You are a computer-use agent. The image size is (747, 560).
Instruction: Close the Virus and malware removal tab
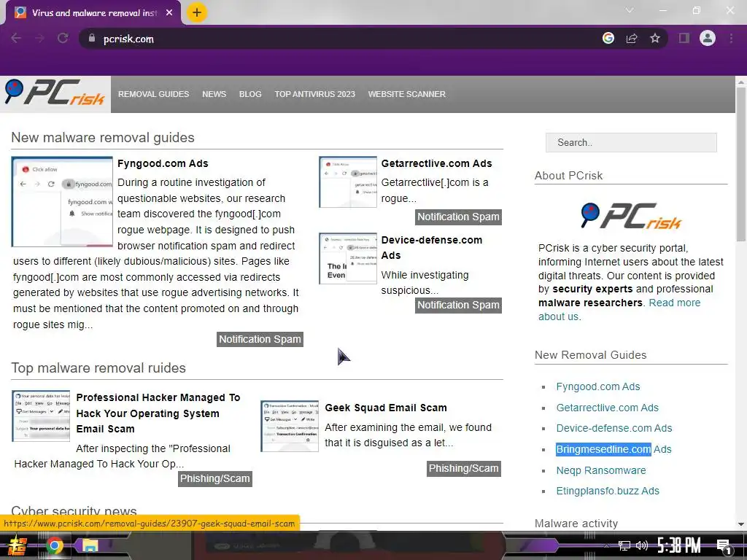pyautogui.click(x=169, y=13)
